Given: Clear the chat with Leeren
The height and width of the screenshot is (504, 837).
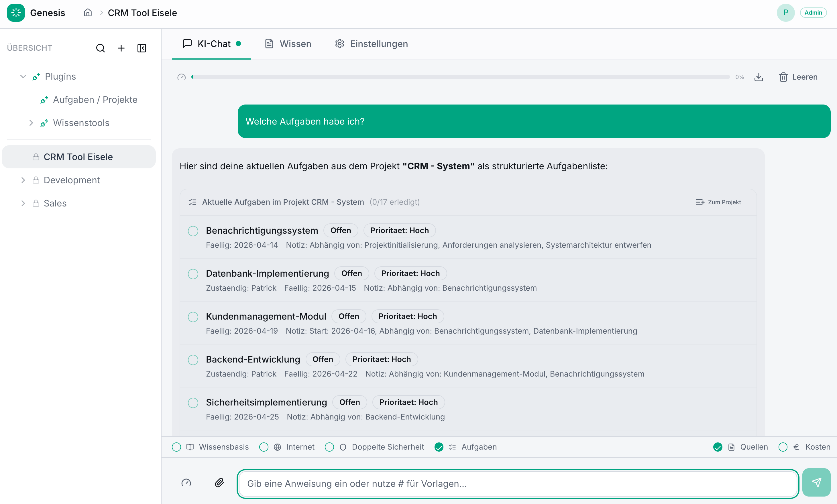Looking at the screenshot, I should 798,77.
